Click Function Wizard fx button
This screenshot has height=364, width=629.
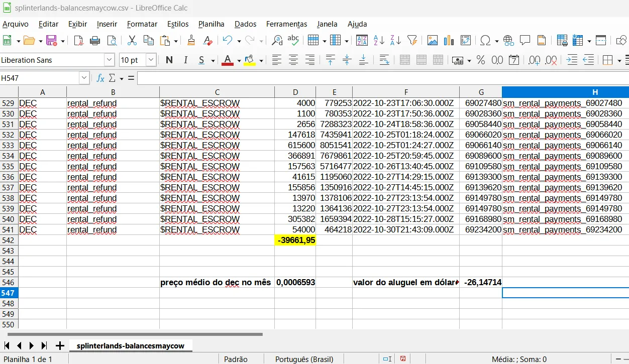coord(100,78)
